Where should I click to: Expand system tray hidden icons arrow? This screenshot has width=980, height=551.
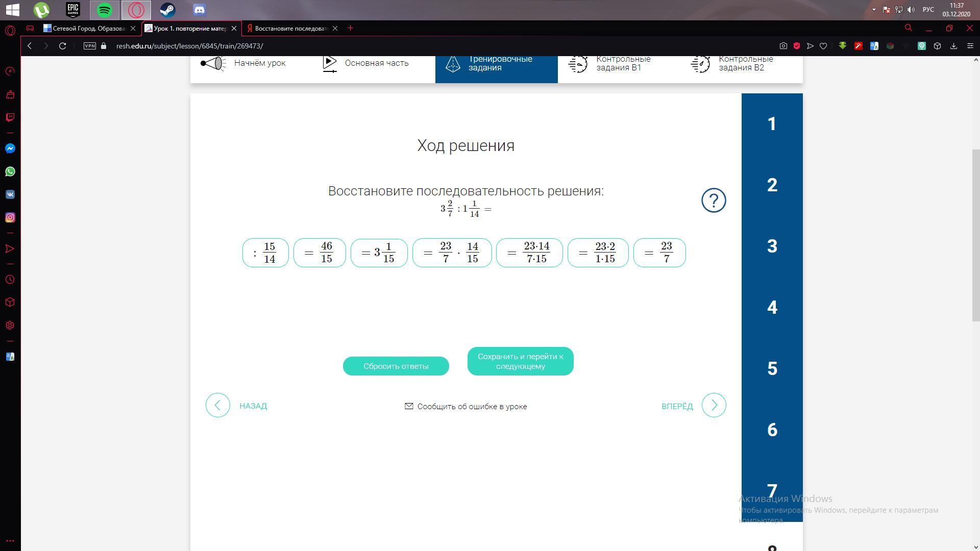874,10
